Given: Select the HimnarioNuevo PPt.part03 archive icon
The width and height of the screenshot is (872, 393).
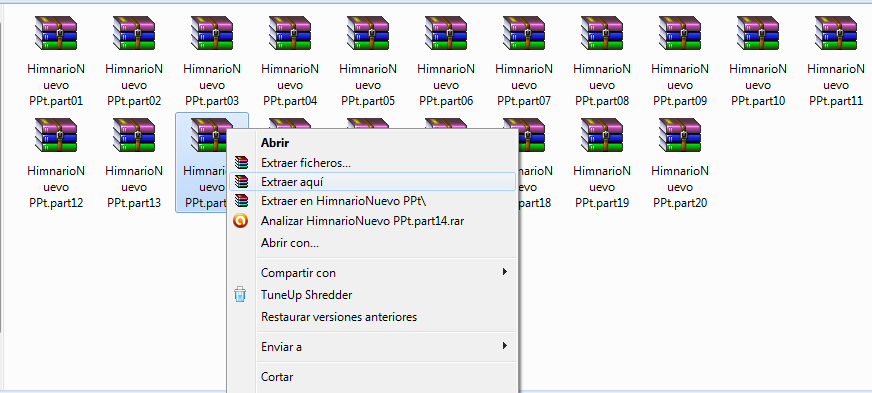Looking at the screenshot, I should [212, 33].
